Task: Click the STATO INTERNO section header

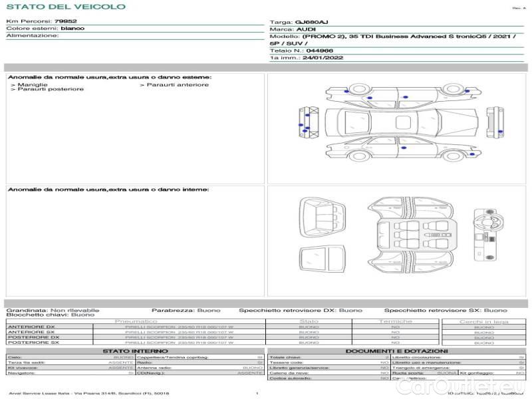Action: point(135,351)
